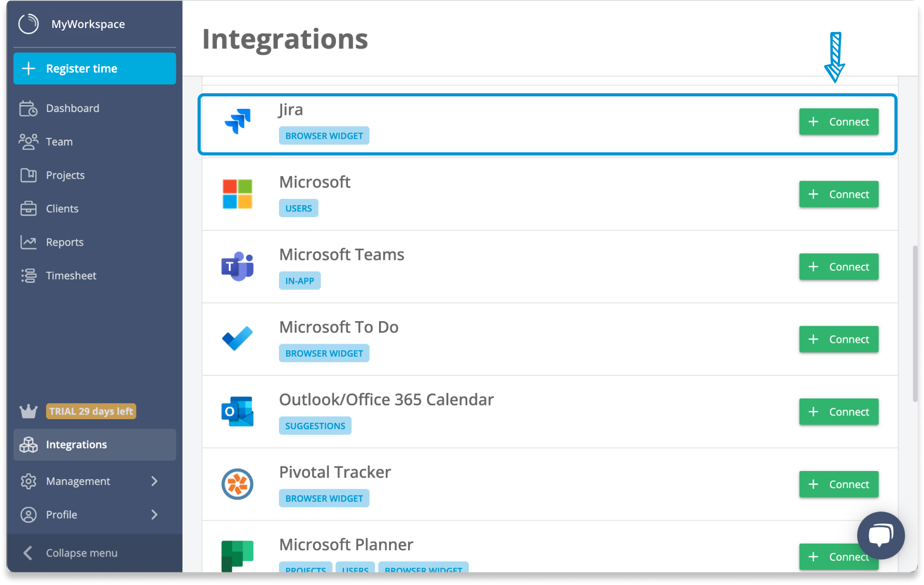The height and width of the screenshot is (585, 924).
Task: Expand the Profile submenu chevron
Action: 154,515
